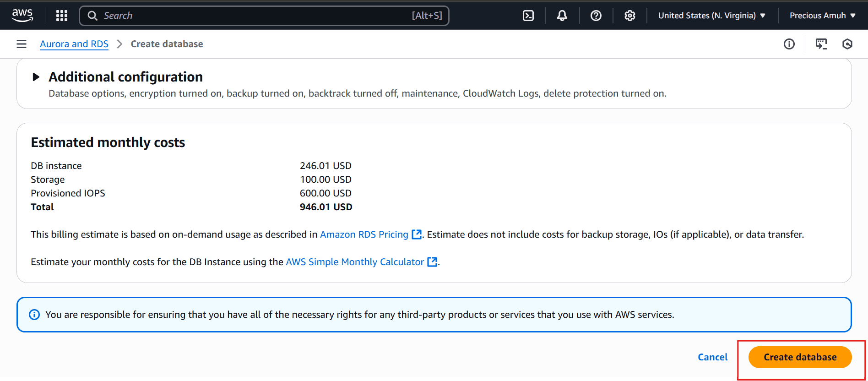
Task: Open the services grid menu
Action: click(62, 16)
